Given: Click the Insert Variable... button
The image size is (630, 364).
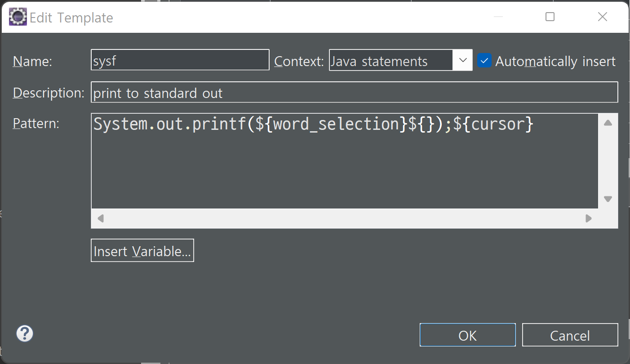Looking at the screenshot, I should (x=142, y=251).
